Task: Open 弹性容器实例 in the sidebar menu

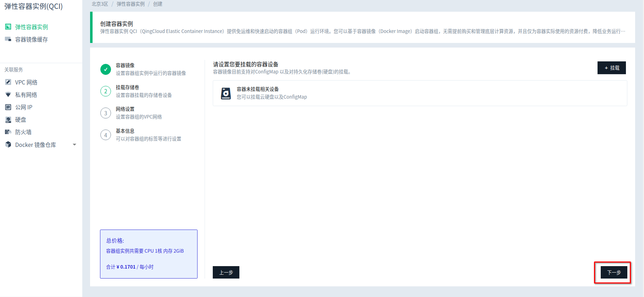Action: [32, 27]
